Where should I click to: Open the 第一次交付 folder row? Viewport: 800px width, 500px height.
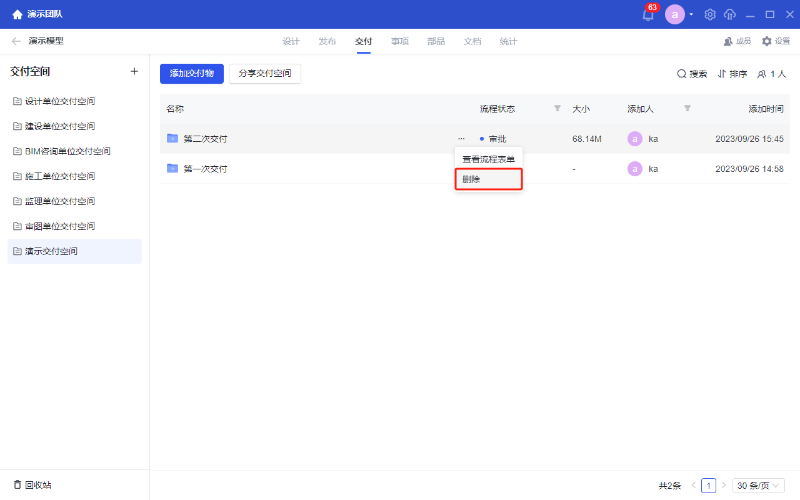point(205,169)
